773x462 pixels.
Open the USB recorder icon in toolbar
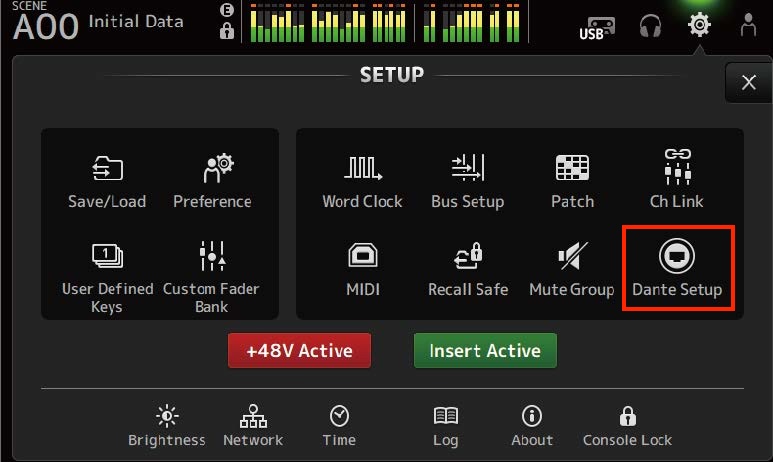(x=597, y=28)
